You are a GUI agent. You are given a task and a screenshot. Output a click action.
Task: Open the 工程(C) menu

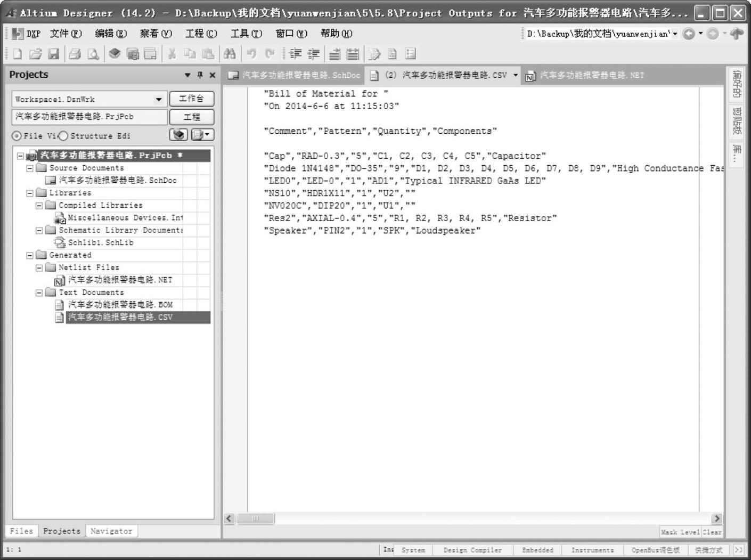point(201,34)
